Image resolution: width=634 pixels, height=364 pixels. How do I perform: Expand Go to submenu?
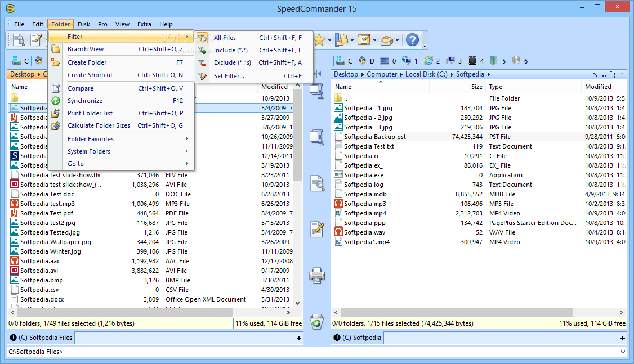[187, 164]
